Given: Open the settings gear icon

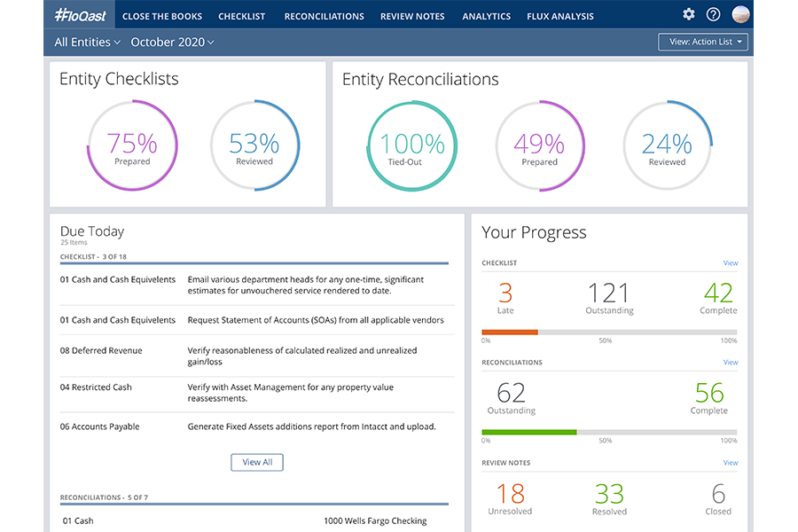Looking at the screenshot, I should click(x=689, y=14).
